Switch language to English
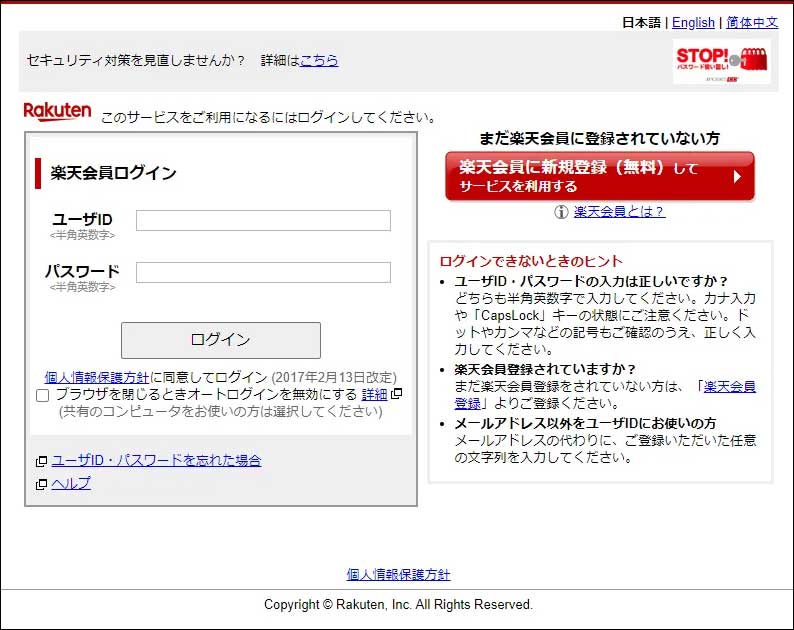The image size is (794, 630). coord(693,23)
